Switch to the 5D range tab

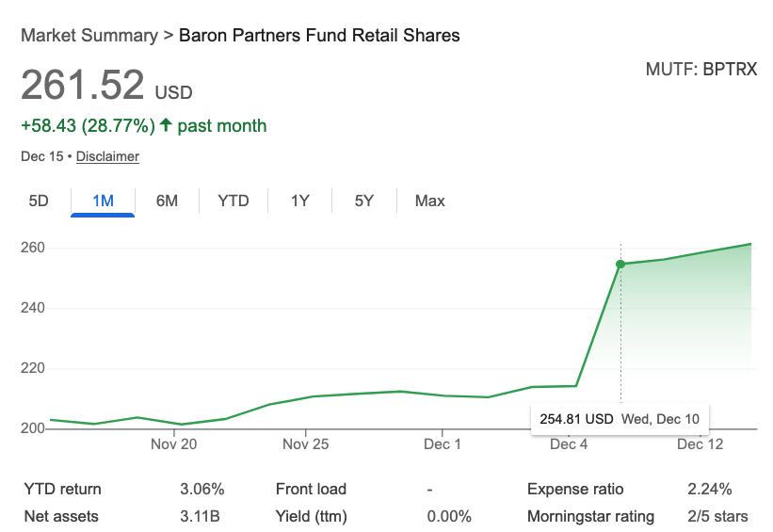(39, 201)
